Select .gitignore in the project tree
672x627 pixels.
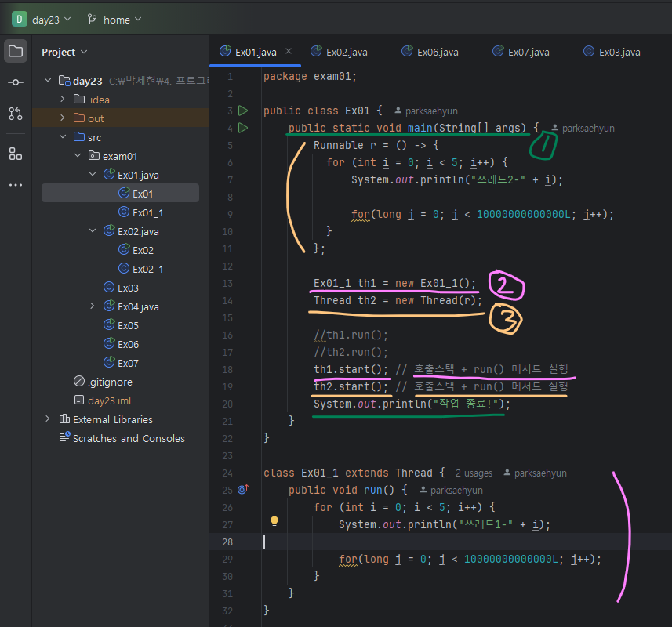(109, 382)
